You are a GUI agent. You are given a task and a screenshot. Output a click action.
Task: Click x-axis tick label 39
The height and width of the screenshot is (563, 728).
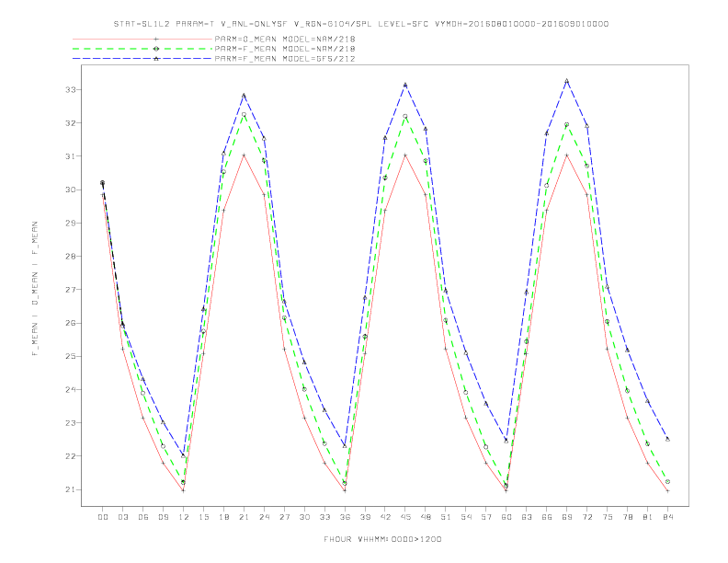pyautogui.click(x=365, y=517)
